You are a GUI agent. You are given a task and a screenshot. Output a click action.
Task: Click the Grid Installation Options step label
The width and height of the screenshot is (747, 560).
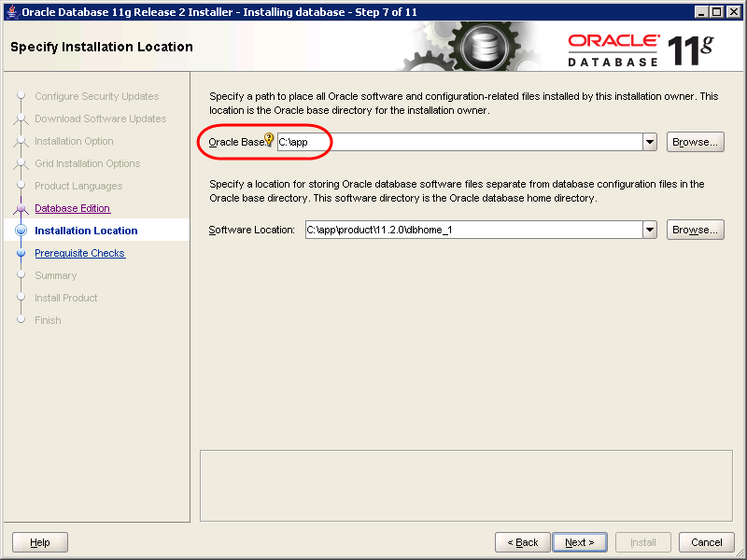(x=87, y=163)
